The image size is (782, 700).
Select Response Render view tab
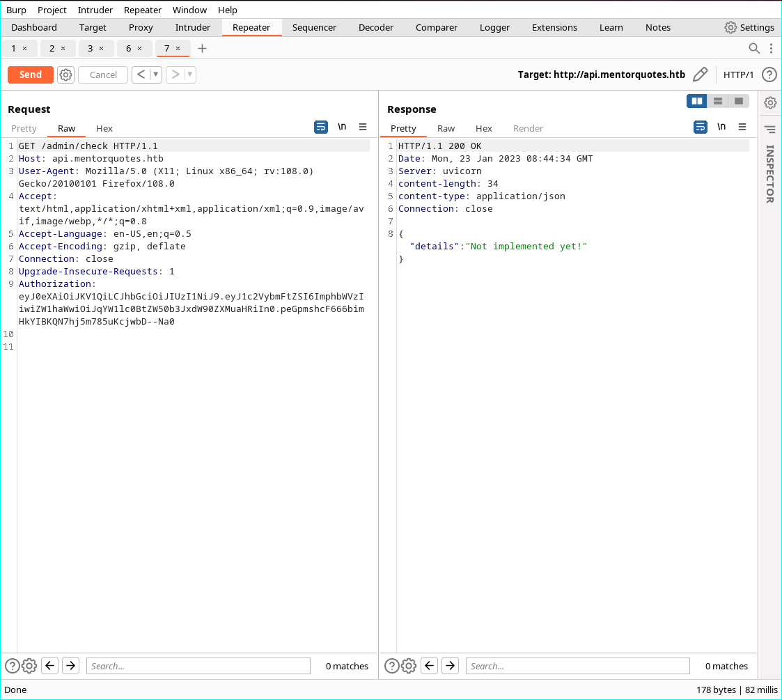[528, 129]
